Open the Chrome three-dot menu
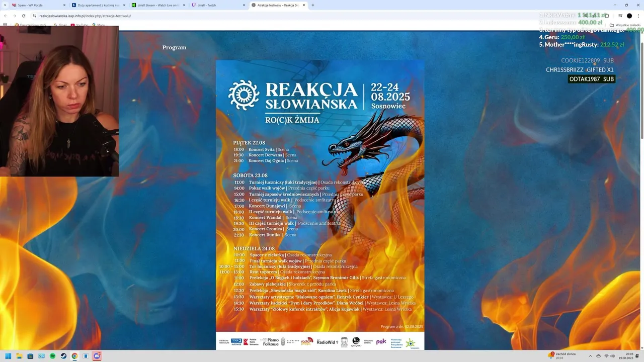Image resolution: width=644 pixels, height=362 pixels. pyautogui.click(x=638, y=16)
